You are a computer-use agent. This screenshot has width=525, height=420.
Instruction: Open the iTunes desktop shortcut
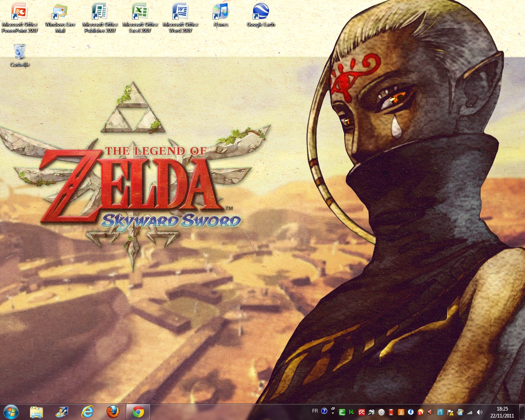(220, 15)
